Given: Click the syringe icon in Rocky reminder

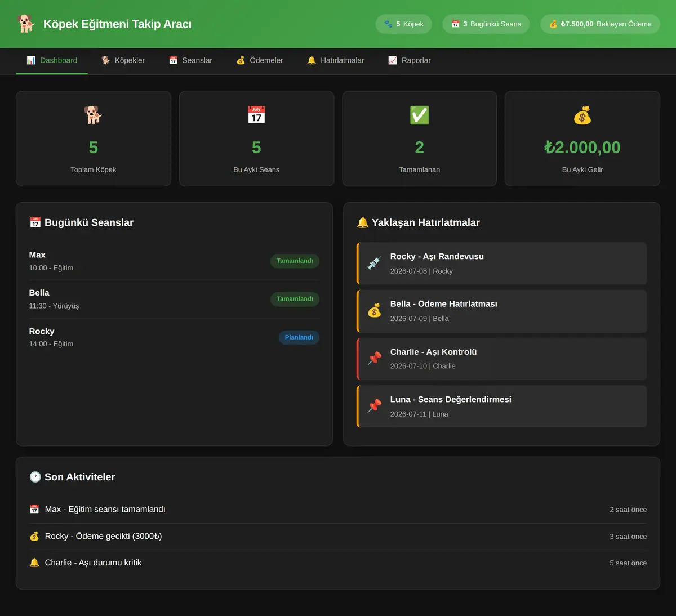Looking at the screenshot, I should click(x=374, y=263).
